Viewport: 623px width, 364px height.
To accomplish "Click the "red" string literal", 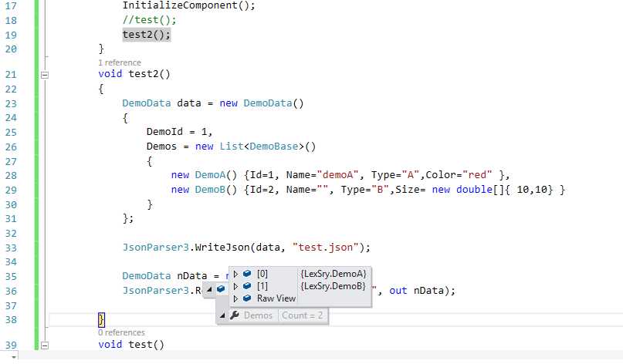I will pyautogui.click(x=477, y=175).
